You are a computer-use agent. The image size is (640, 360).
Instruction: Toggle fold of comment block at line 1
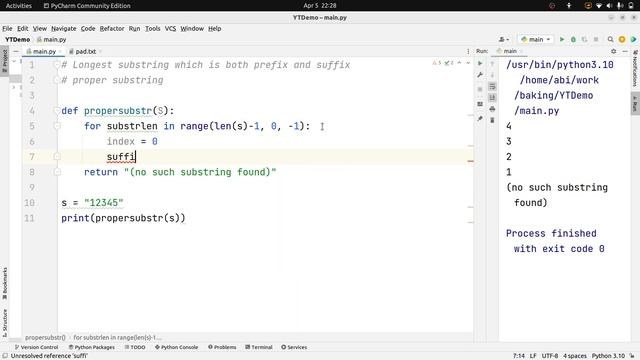pyautogui.click(x=57, y=65)
